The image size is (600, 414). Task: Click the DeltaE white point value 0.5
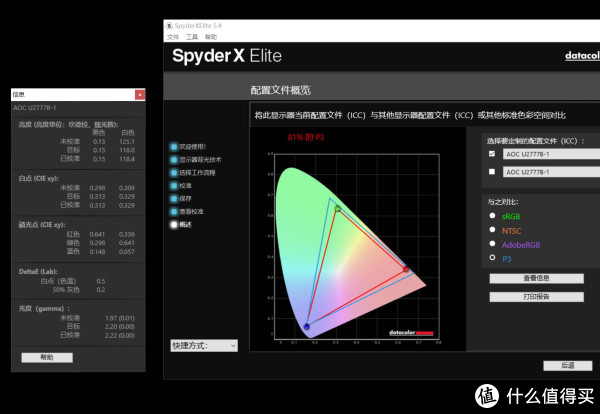101,281
